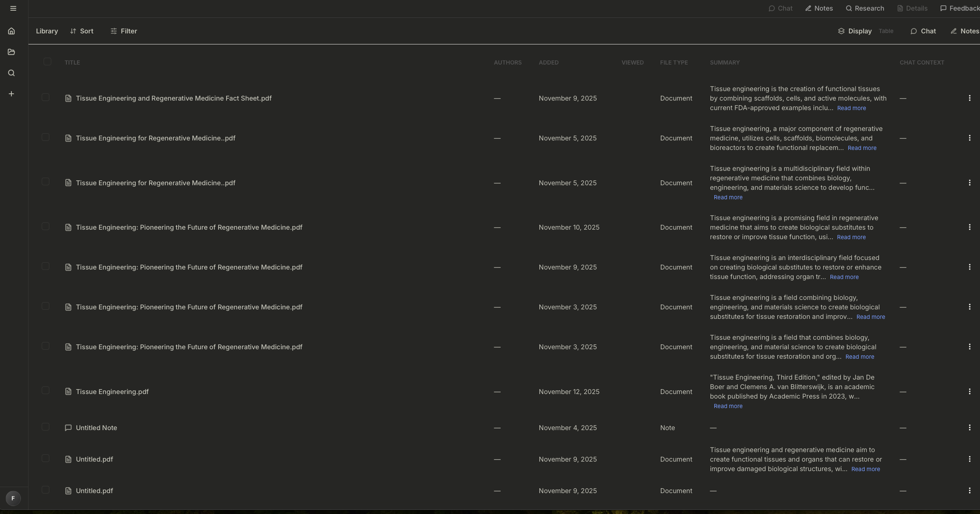Select the Table view label next to Display
This screenshot has width=980, height=514.
(x=886, y=31)
